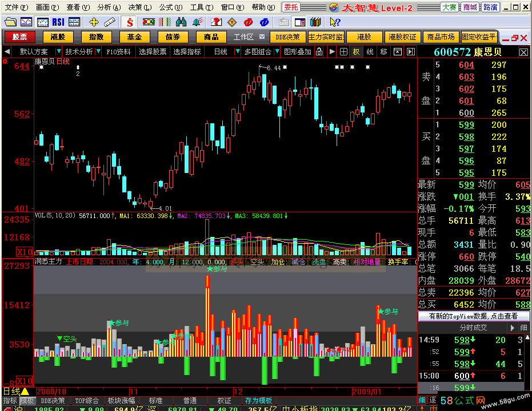Switch to 细 detail view
Image resolution: width=532 pixels, height=411 pixels.
click(x=422, y=401)
